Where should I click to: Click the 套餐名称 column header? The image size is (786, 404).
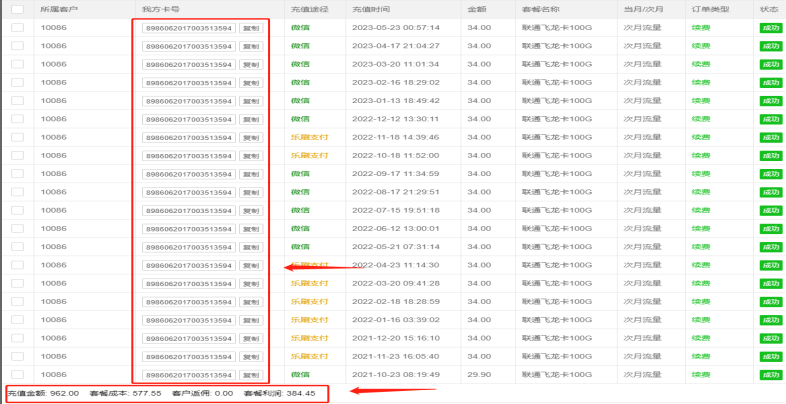pyautogui.click(x=541, y=9)
